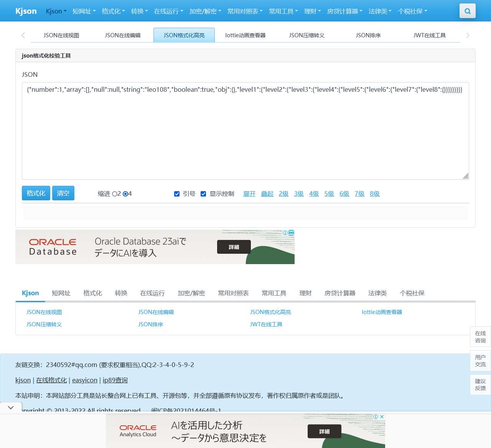The height and width of the screenshot is (448, 491).
Task: Click inside the JSON input textarea
Action: [245, 131]
